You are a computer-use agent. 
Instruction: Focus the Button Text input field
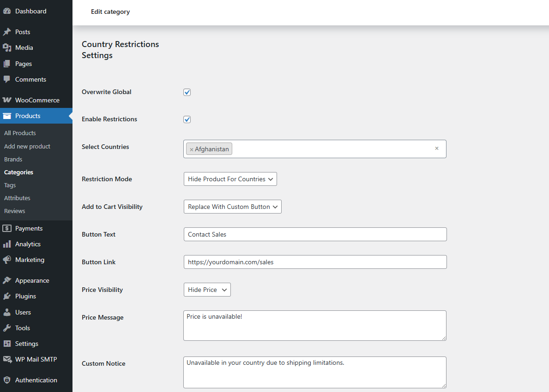click(x=315, y=234)
